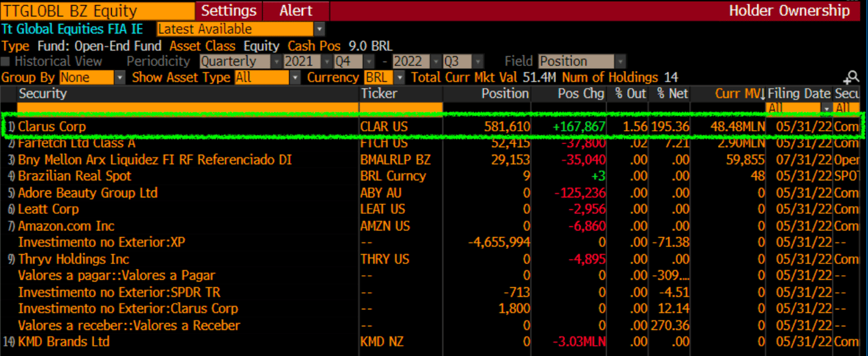Click the AMZN US ticker cell
This screenshot has height=356, width=868.
(x=385, y=226)
